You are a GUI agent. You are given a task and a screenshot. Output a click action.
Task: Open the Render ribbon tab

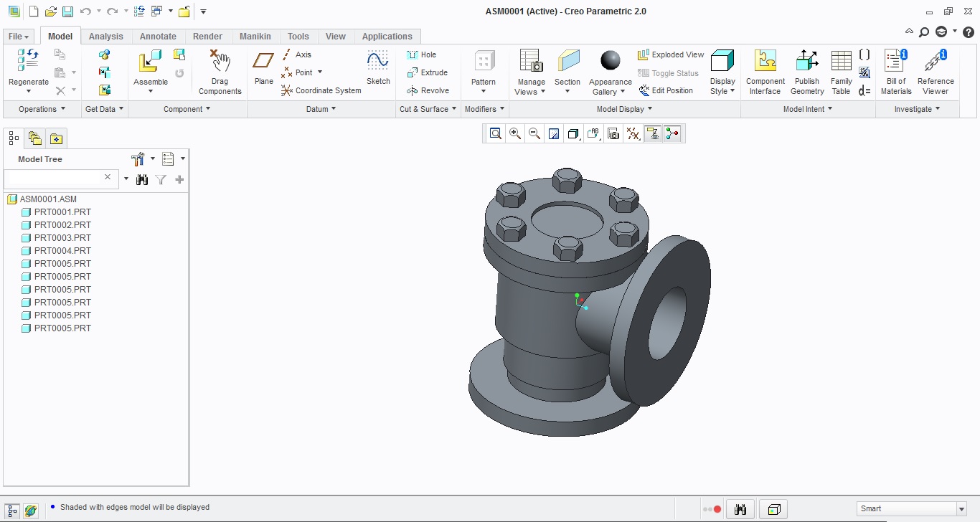click(x=208, y=37)
